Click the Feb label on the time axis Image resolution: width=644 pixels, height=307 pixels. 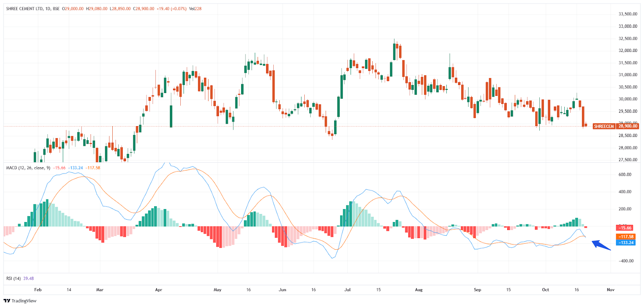point(38,290)
